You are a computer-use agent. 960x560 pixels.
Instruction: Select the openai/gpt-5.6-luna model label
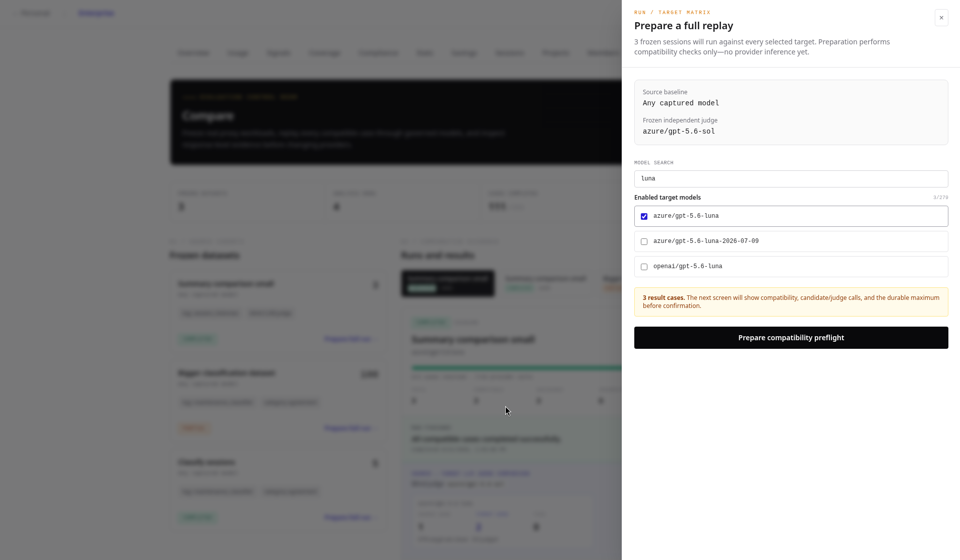[688, 266]
